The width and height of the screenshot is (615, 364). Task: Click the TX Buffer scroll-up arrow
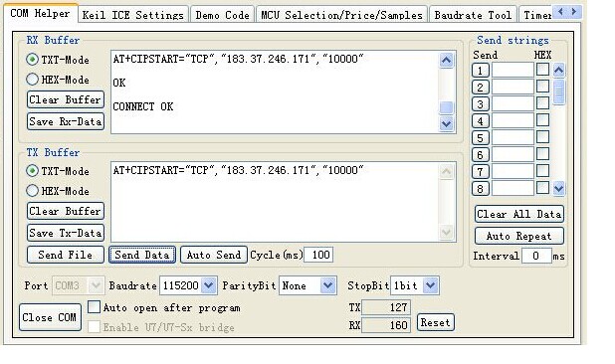click(x=447, y=172)
